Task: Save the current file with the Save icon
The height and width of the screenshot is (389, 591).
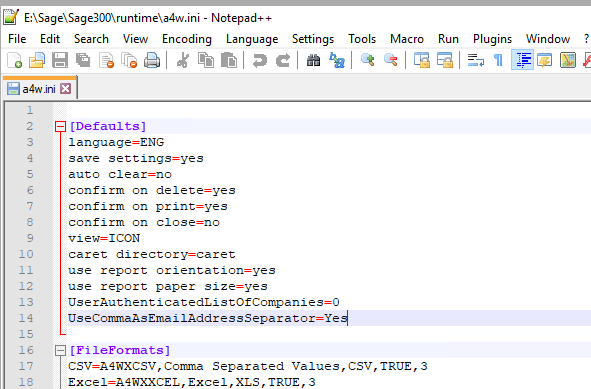Action: coord(60,60)
